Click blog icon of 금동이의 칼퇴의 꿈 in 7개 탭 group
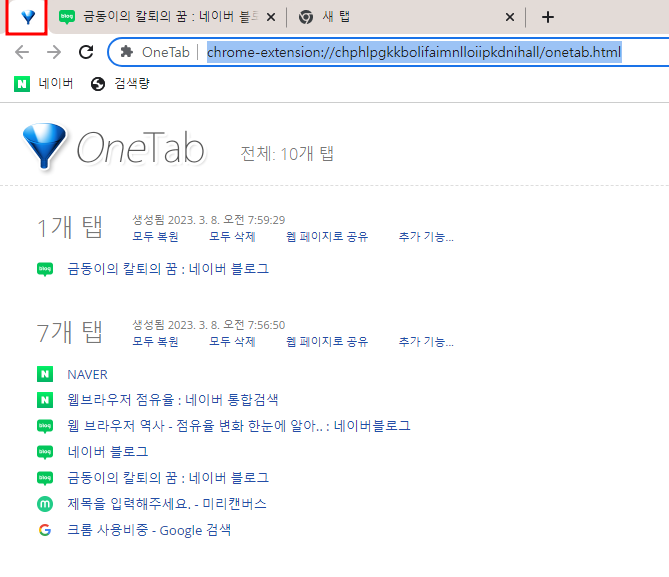Image resolution: width=669 pixels, height=577 pixels. (x=45, y=478)
